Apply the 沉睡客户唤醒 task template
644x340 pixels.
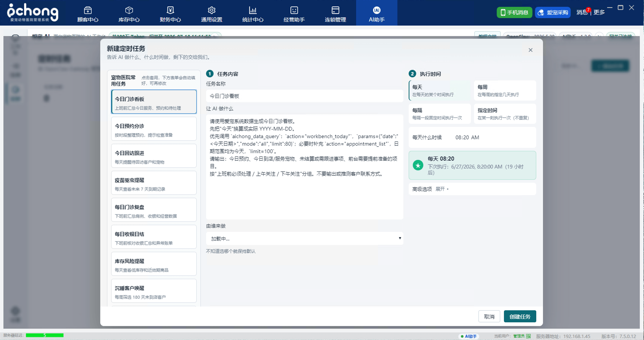[154, 291]
